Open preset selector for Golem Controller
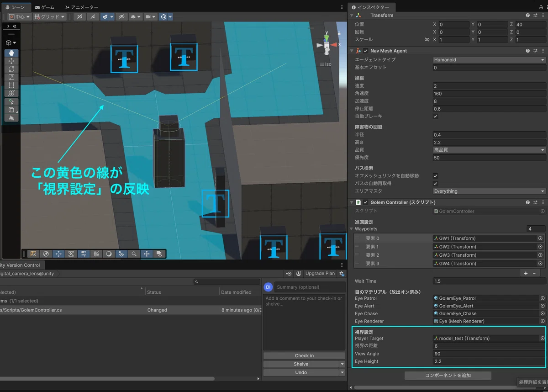 coord(535,202)
